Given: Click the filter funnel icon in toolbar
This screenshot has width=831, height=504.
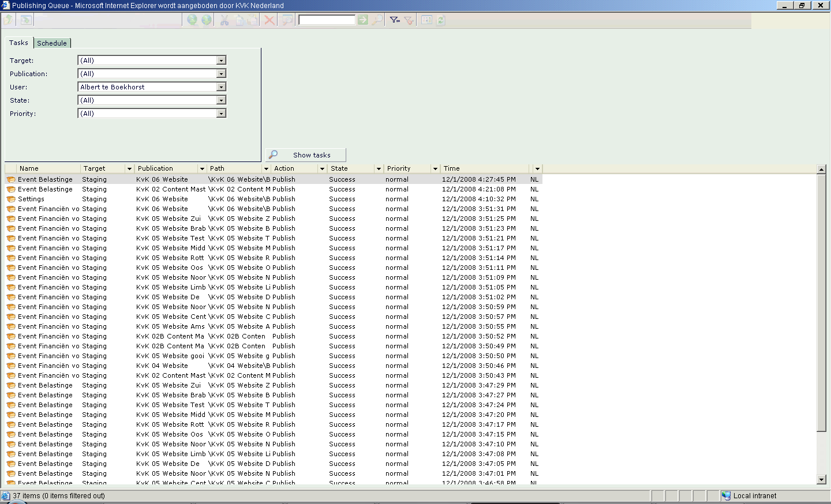Looking at the screenshot, I should (x=395, y=20).
